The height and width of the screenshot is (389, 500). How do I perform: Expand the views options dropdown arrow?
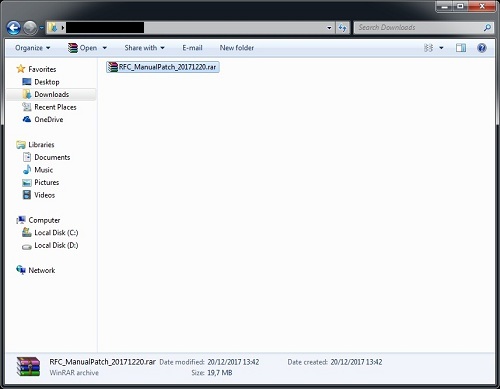click(x=441, y=48)
